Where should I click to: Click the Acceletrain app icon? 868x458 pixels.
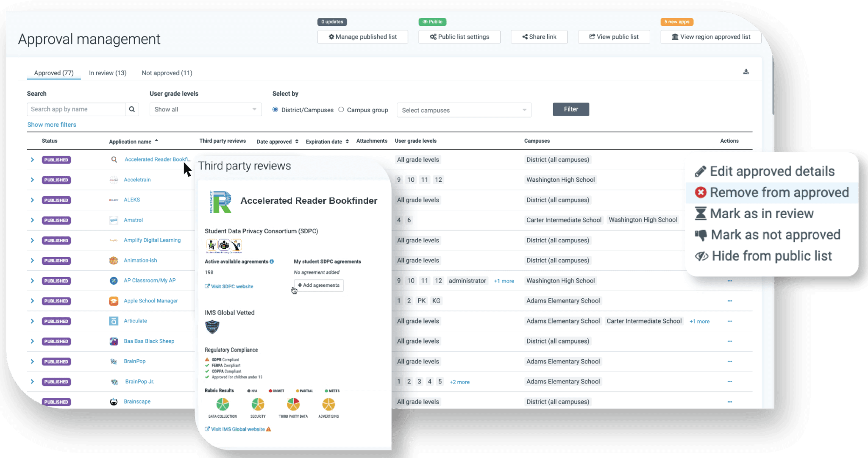(114, 180)
